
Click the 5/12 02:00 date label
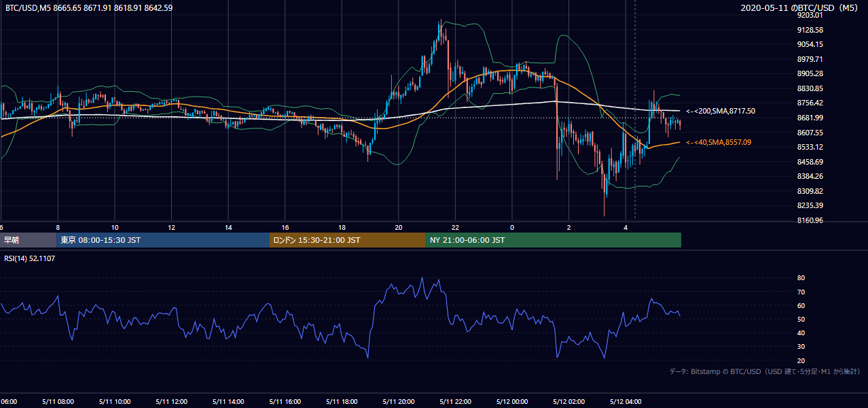point(569,402)
